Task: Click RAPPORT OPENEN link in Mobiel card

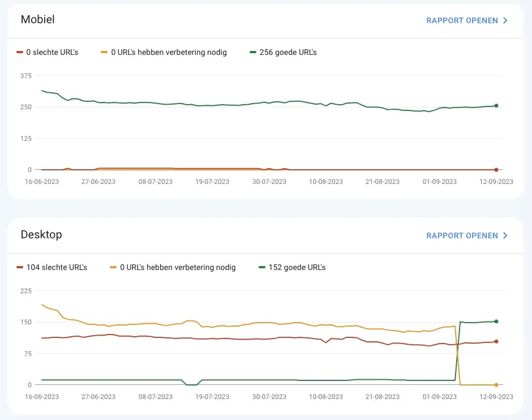Action: (x=462, y=21)
